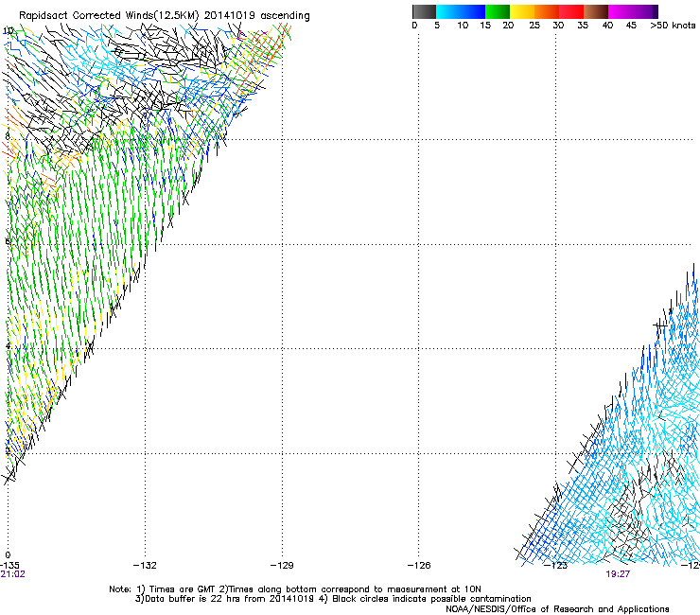Click the NOAA/NESDIS Office of Research credit

[x=557, y=609]
